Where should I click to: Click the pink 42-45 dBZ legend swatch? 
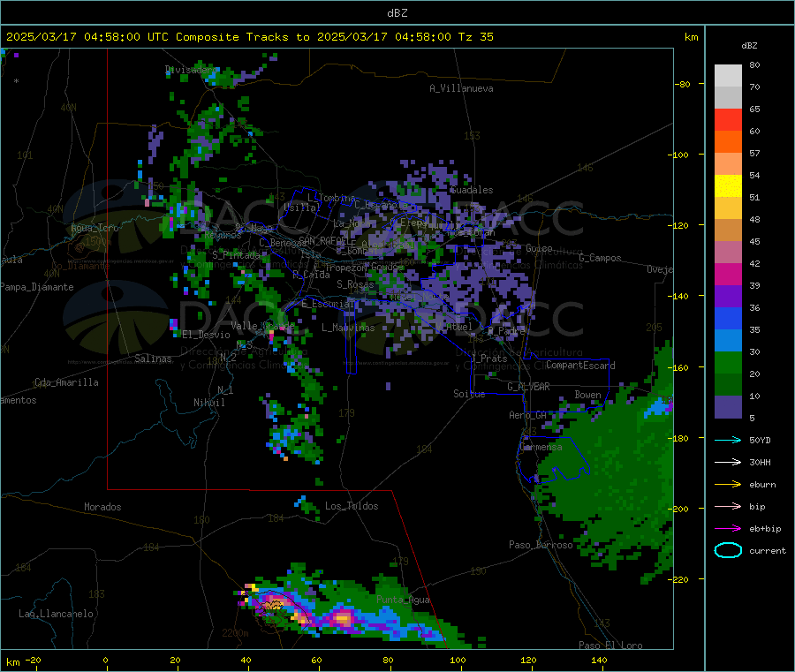click(x=728, y=253)
